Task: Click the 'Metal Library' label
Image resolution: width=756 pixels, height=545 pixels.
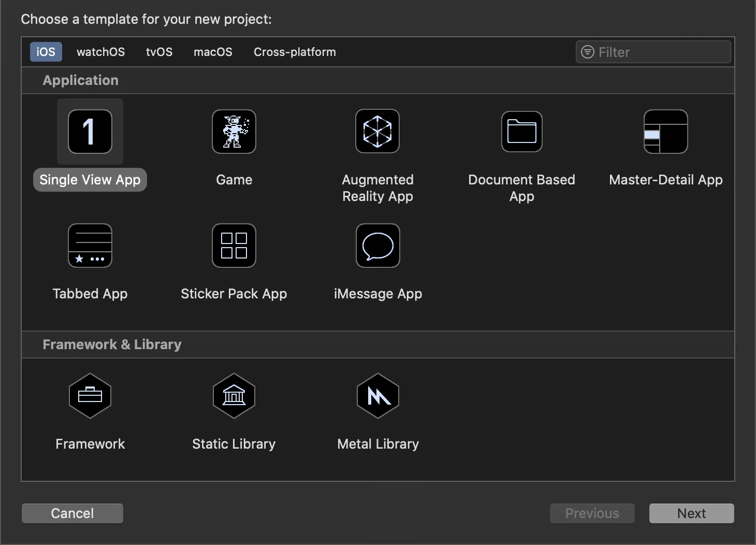Action: coord(378,444)
